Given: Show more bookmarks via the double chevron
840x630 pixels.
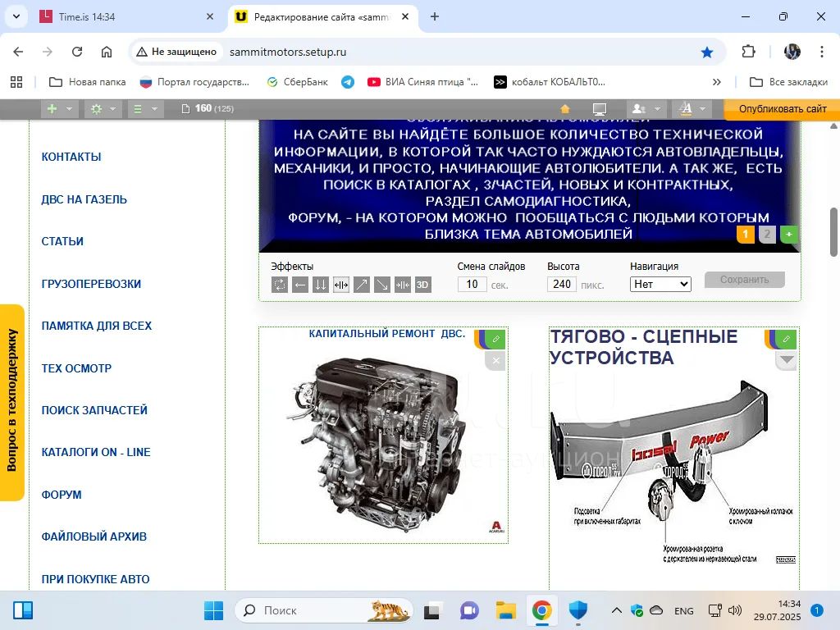Looking at the screenshot, I should point(717,82).
